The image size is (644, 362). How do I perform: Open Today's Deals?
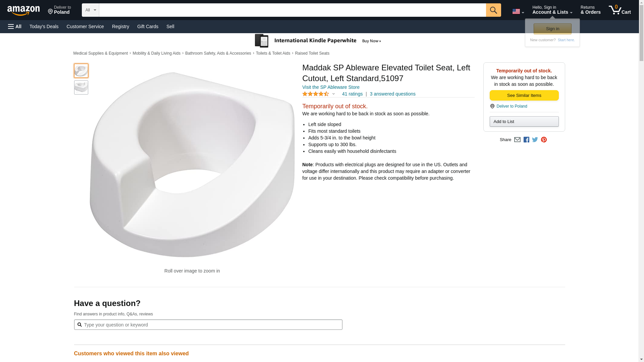point(44,26)
